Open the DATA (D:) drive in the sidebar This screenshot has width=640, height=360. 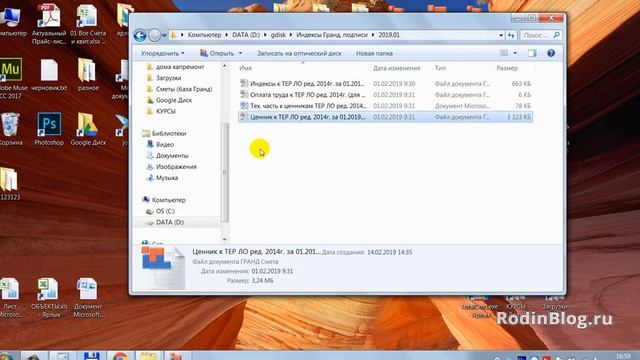point(169,222)
